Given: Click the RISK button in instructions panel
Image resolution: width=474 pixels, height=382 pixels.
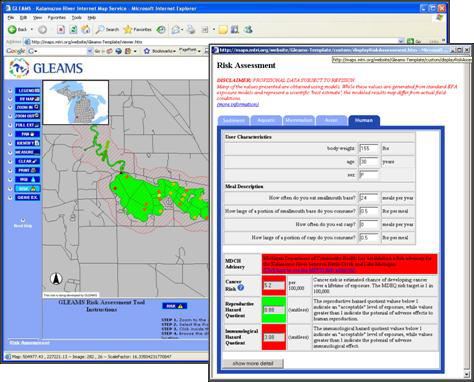Looking at the screenshot, I should click(x=175, y=306).
